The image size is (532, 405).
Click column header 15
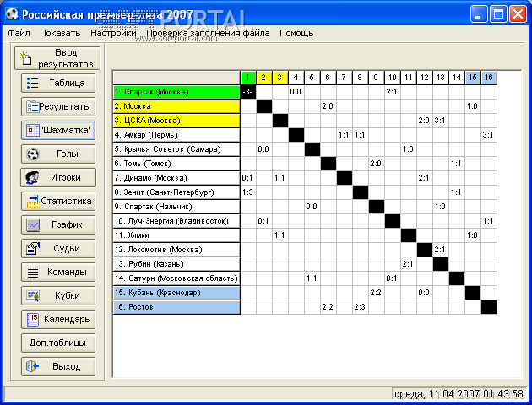point(473,78)
